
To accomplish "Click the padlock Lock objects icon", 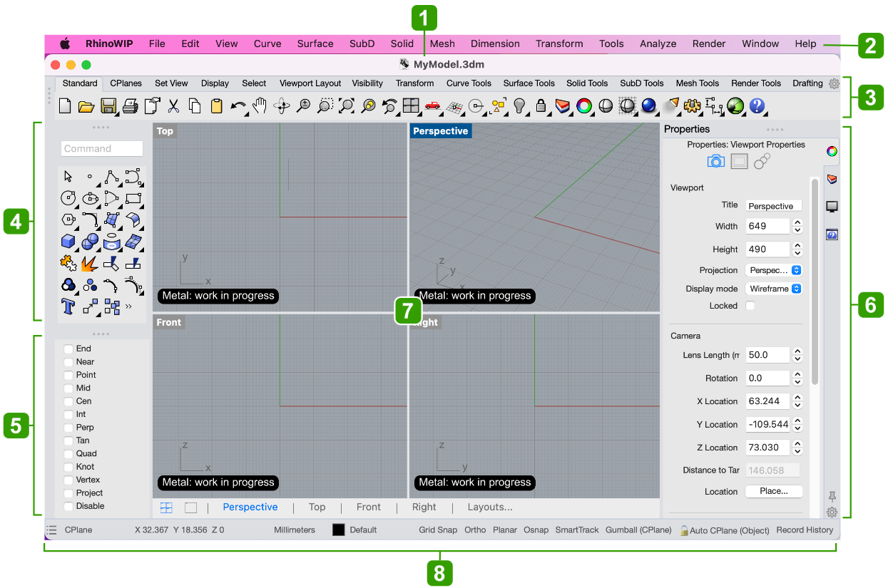I will 541,106.
